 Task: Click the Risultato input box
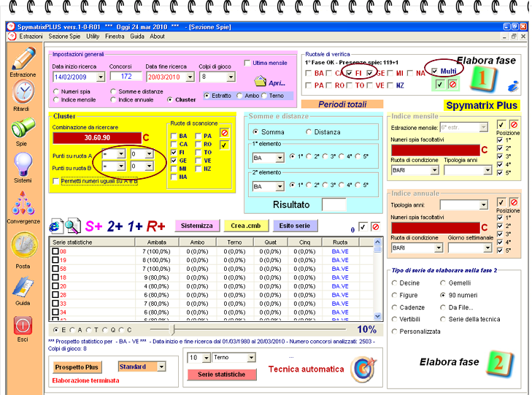(x=334, y=204)
